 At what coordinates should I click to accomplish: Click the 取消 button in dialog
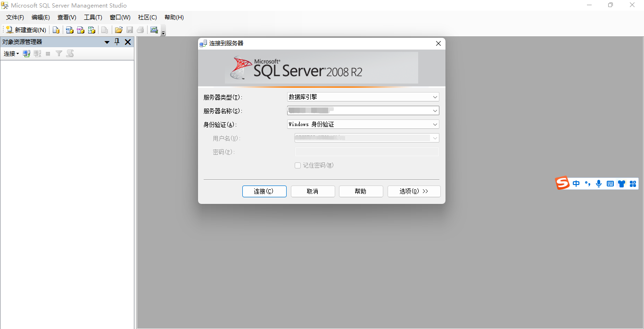point(313,191)
